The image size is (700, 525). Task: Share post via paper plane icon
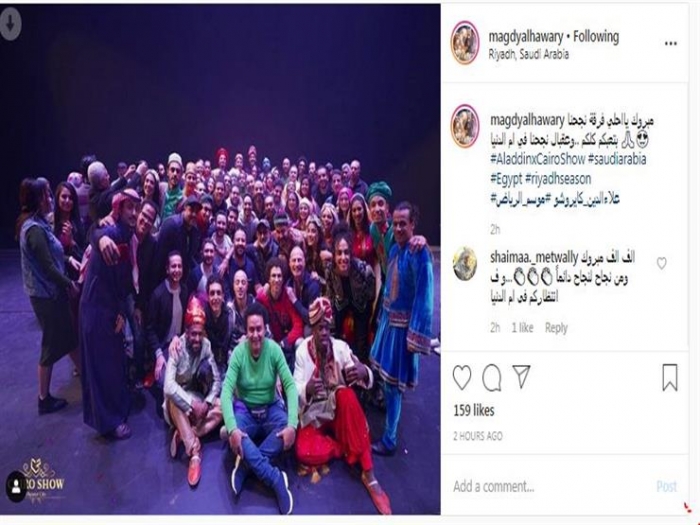point(521,376)
